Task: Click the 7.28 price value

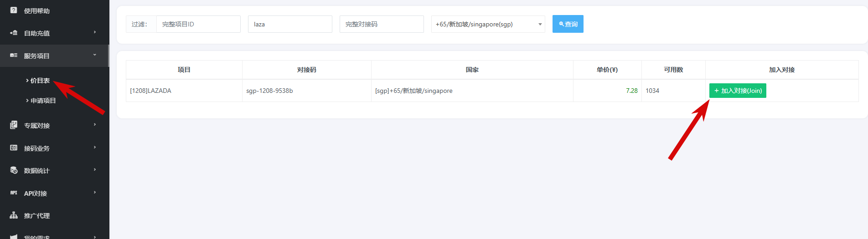Action: (631, 91)
